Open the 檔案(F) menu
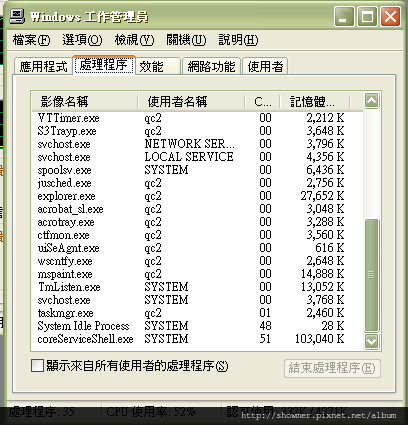The image size is (408, 425). coord(31,40)
